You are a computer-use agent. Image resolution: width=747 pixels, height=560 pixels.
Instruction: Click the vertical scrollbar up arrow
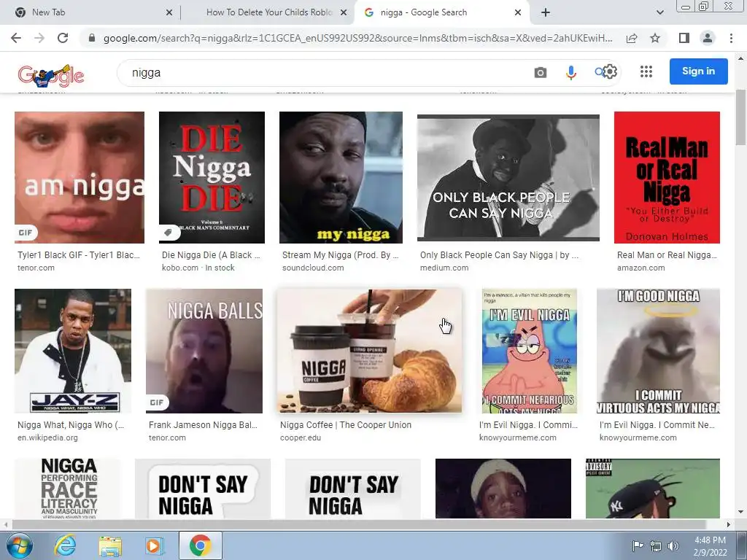coord(740,58)
